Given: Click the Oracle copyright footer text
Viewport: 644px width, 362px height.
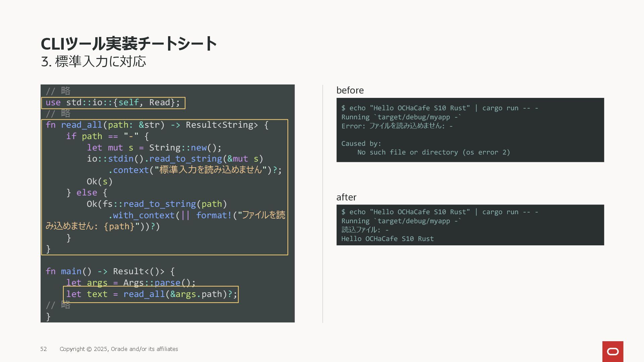Looking at the screenshot, I should coord(119,349).
